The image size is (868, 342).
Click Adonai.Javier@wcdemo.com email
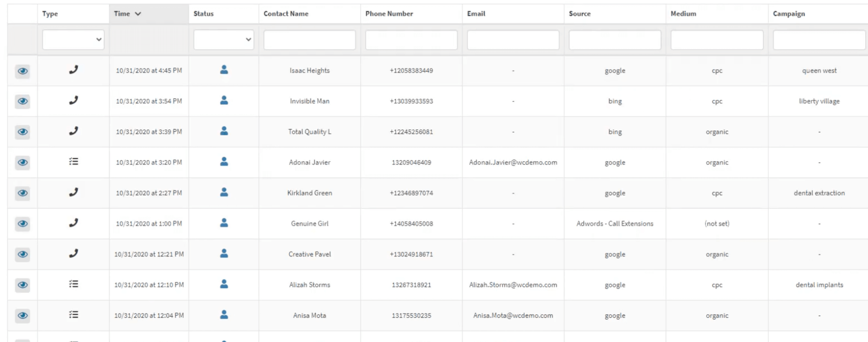(x=513, y=162)
